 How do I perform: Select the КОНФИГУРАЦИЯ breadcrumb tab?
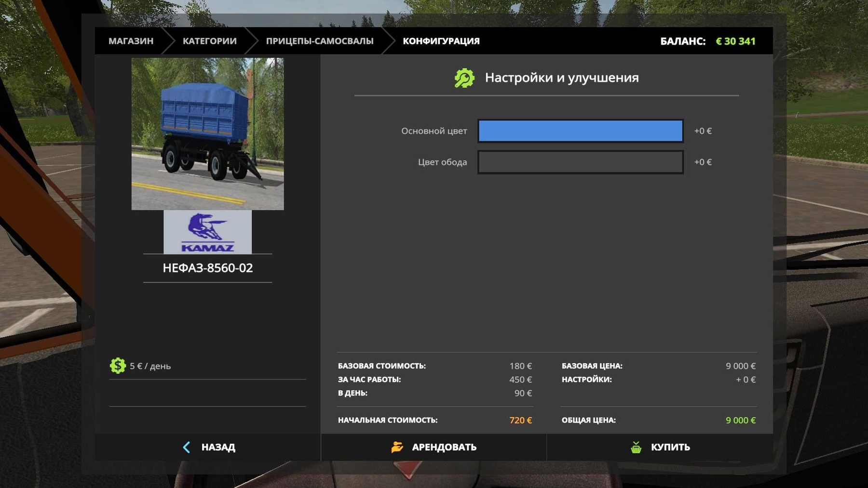click(441, 41)
